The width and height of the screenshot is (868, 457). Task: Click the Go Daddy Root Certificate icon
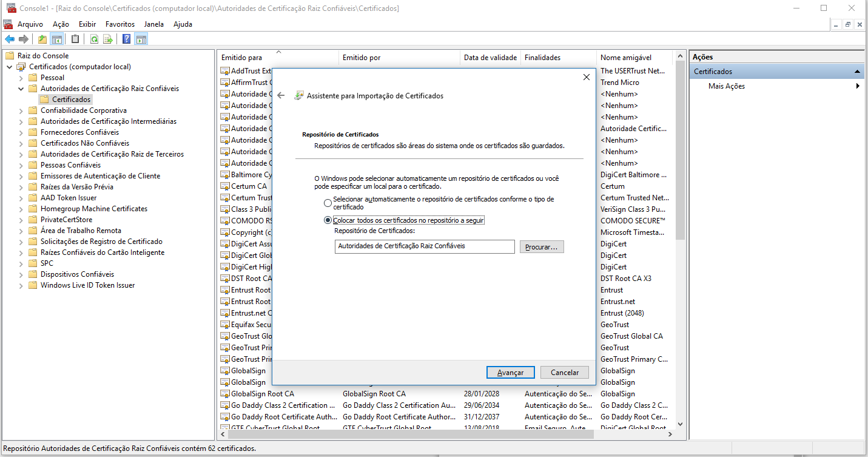[225, 417]
